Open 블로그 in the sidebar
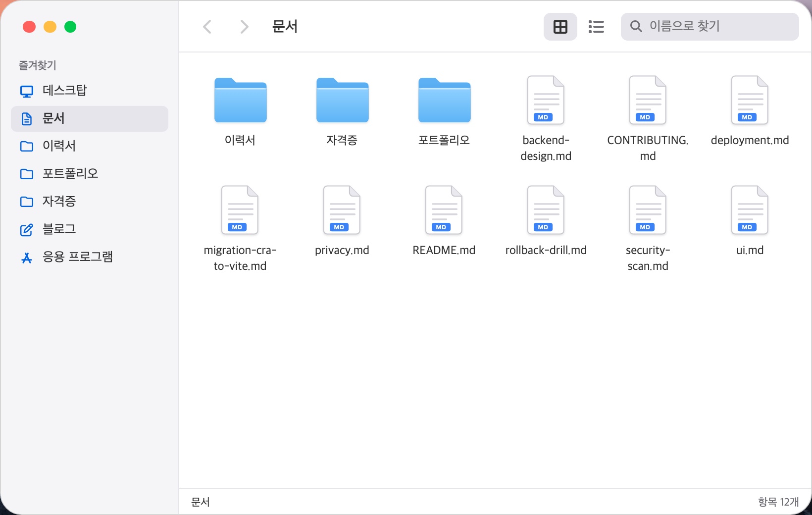Viewport: 812px width, 515px height. click(x=90, y=229)
